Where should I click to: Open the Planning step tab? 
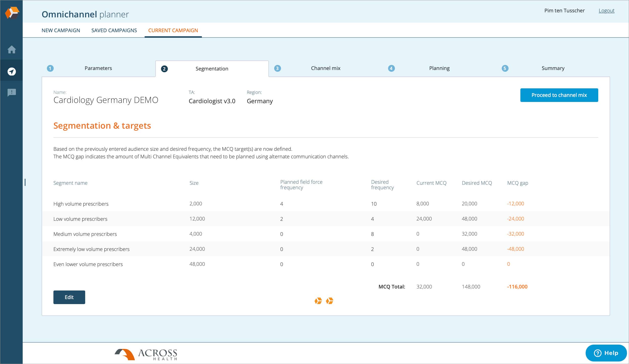pos(439,68)
